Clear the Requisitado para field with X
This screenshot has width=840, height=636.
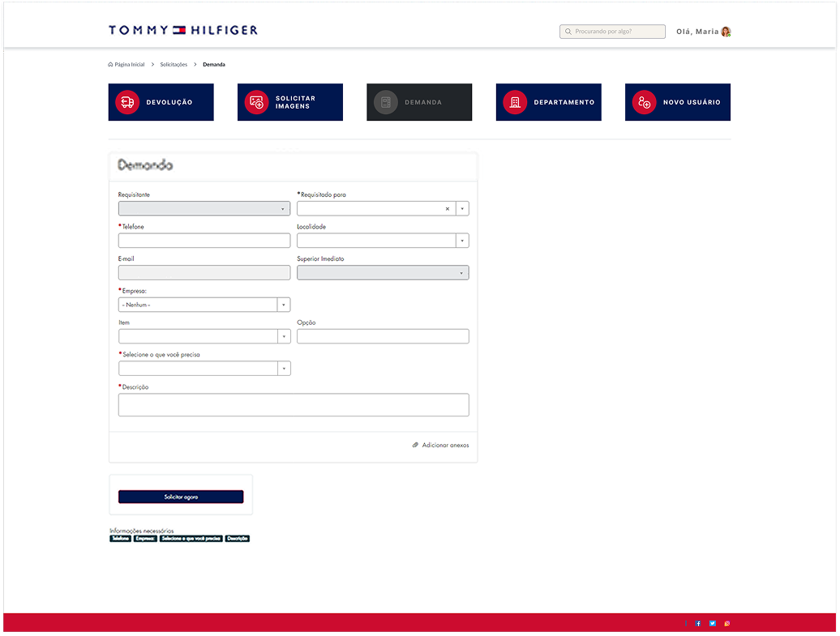[x=448, y=209]
